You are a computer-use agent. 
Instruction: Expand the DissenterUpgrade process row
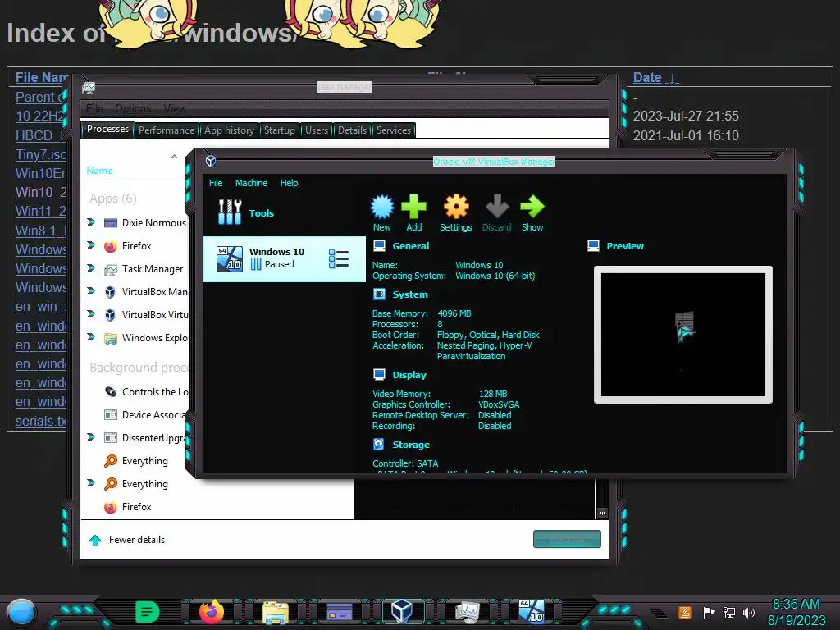coord(90,437)
